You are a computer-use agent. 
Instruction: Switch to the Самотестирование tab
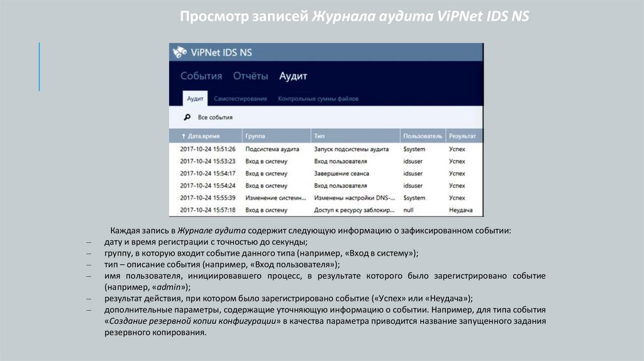click(240, 99)
